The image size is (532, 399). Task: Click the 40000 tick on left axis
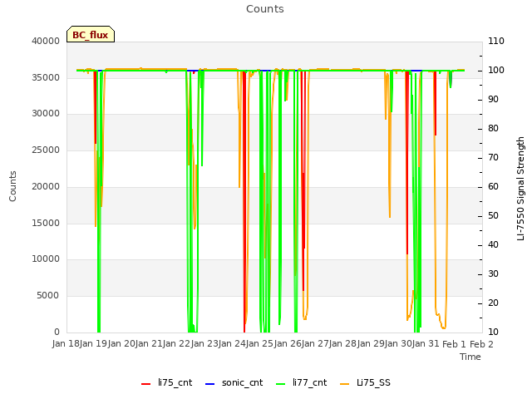[46, 41]
